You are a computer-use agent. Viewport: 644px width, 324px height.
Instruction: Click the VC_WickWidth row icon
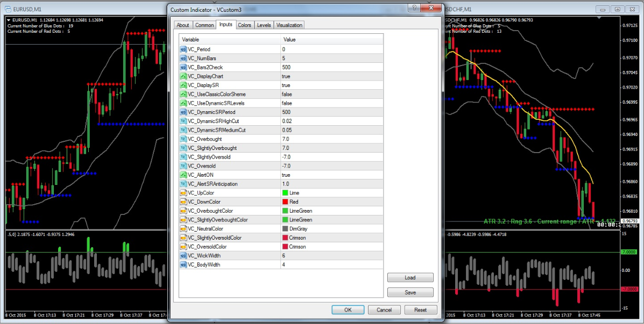(x=183, y=256)
